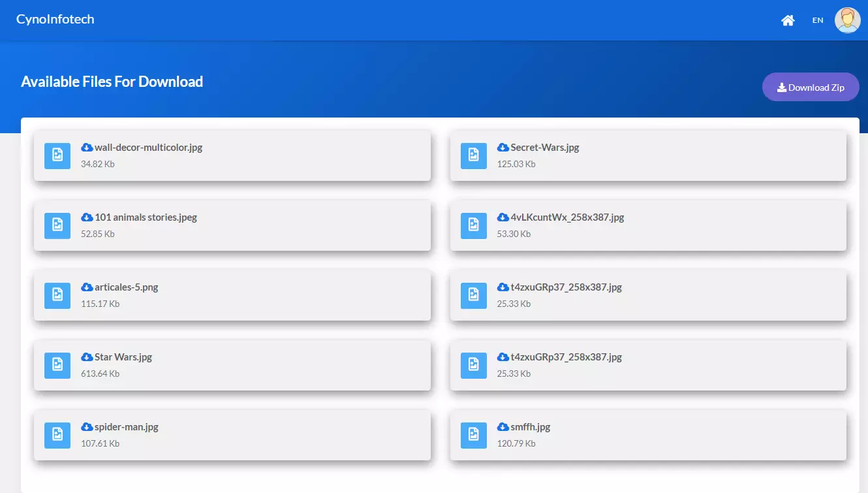The height and width of the screenshot is (493, 868).
Task: Click image file icon beside 4vLKcuntWx_258x387.jpg
Action: tap(474, 225)
